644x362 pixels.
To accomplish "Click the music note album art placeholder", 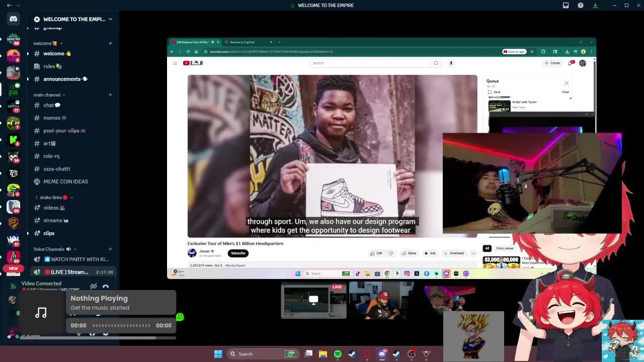I will 41,313.
